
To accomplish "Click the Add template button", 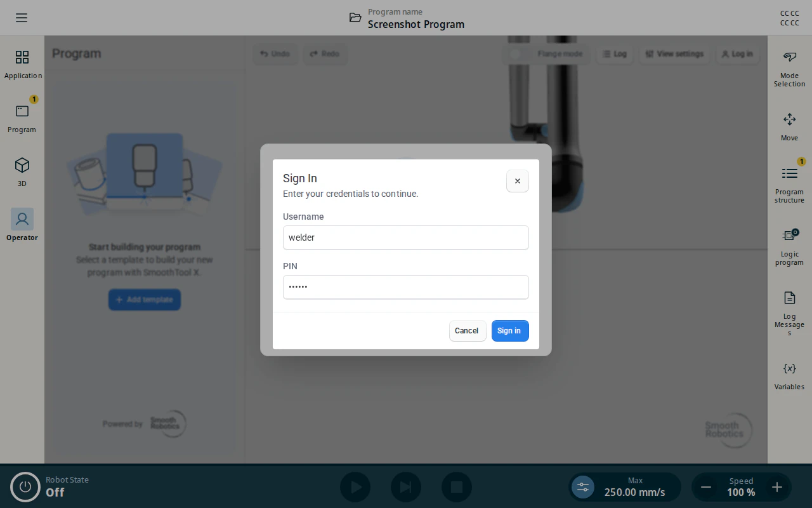I will point(145,300).
